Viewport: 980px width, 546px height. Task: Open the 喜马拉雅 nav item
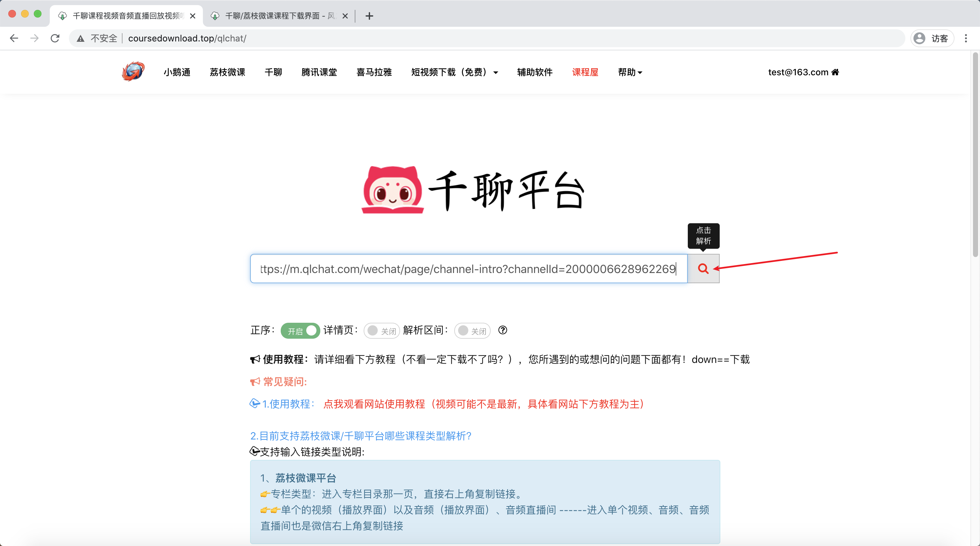tap(374, 72)
